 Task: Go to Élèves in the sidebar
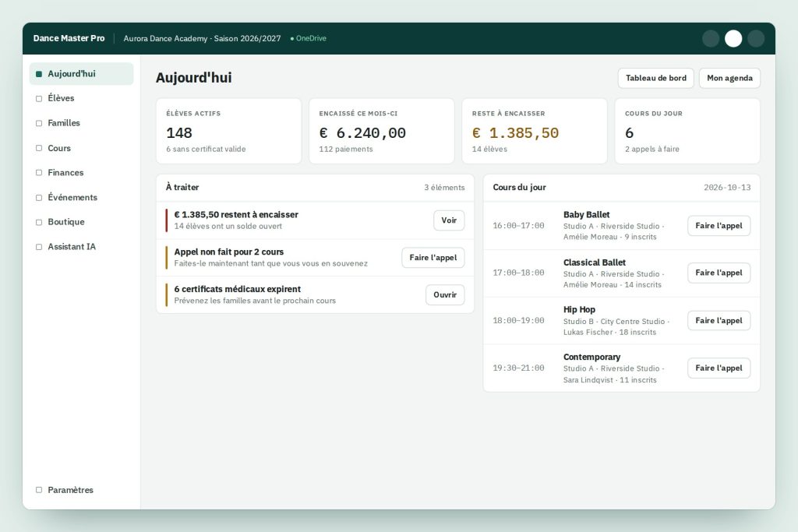(x=81, y=98)
